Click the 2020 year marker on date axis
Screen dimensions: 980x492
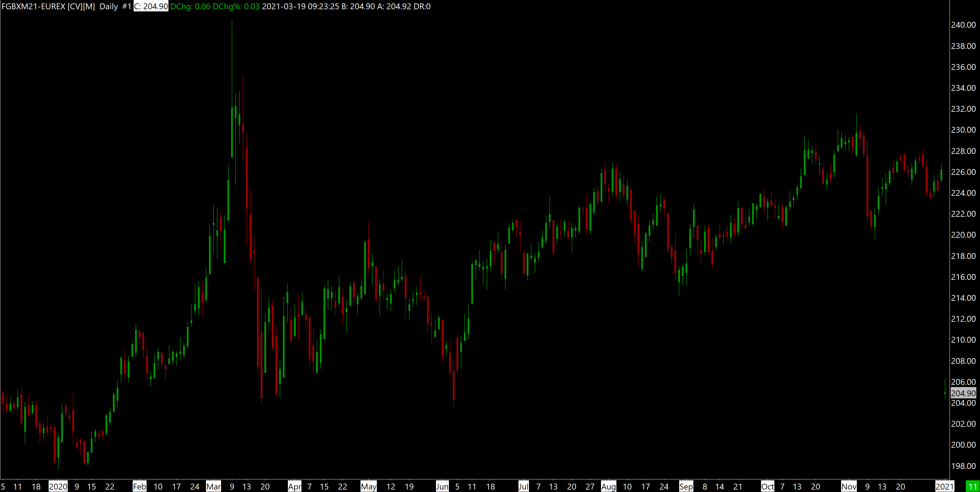click(58, 486)
